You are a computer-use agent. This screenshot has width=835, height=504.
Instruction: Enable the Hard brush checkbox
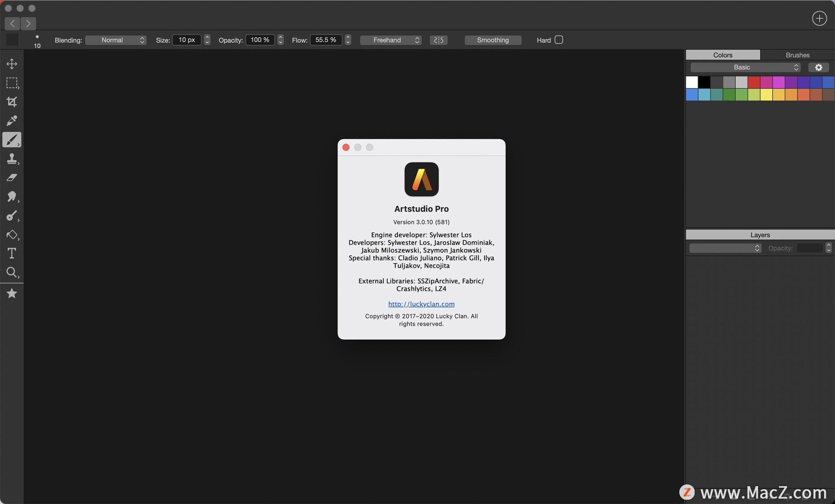[559, 40]
